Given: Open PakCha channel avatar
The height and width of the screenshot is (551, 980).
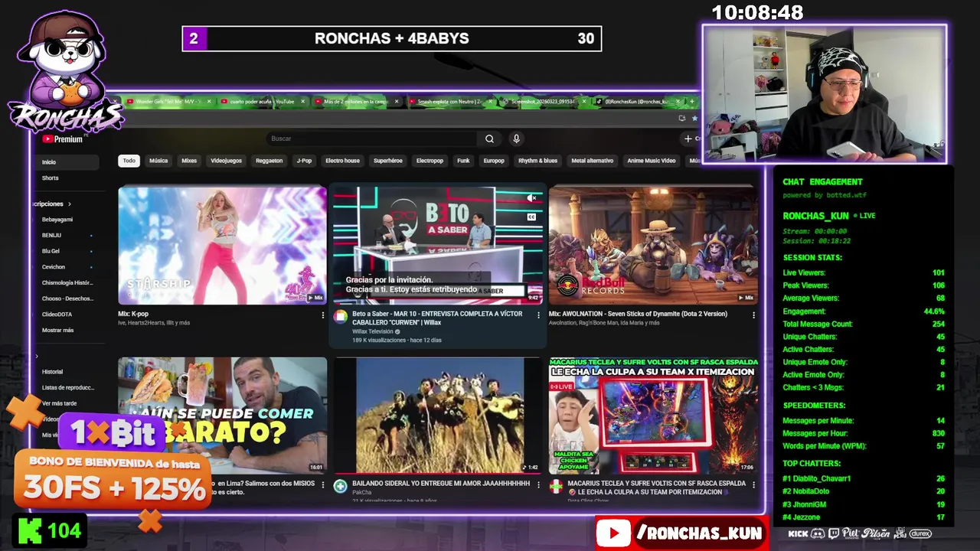Looking at the screenshot, I should 341,487.
